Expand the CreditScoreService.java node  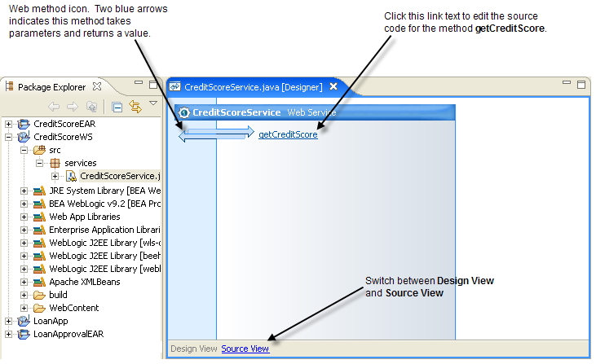coord(55,176)
